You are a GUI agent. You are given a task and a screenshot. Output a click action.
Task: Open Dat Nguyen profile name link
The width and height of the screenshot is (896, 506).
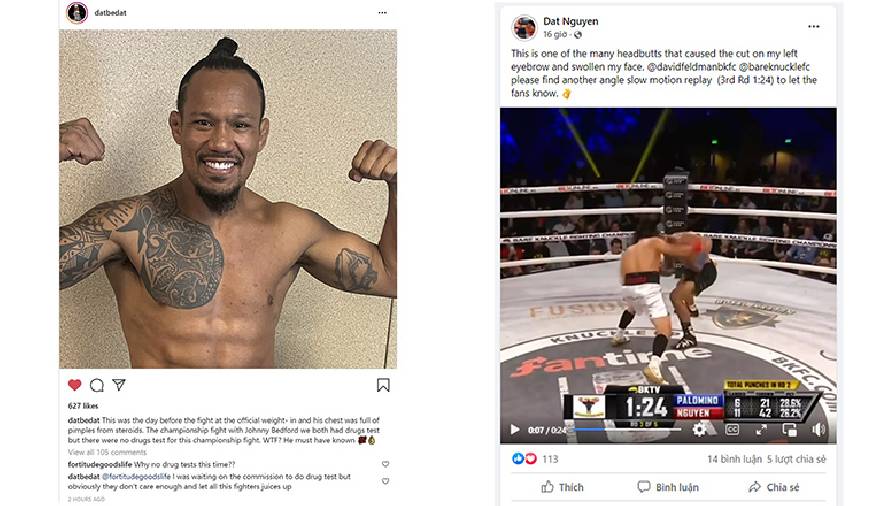point(570,21)
